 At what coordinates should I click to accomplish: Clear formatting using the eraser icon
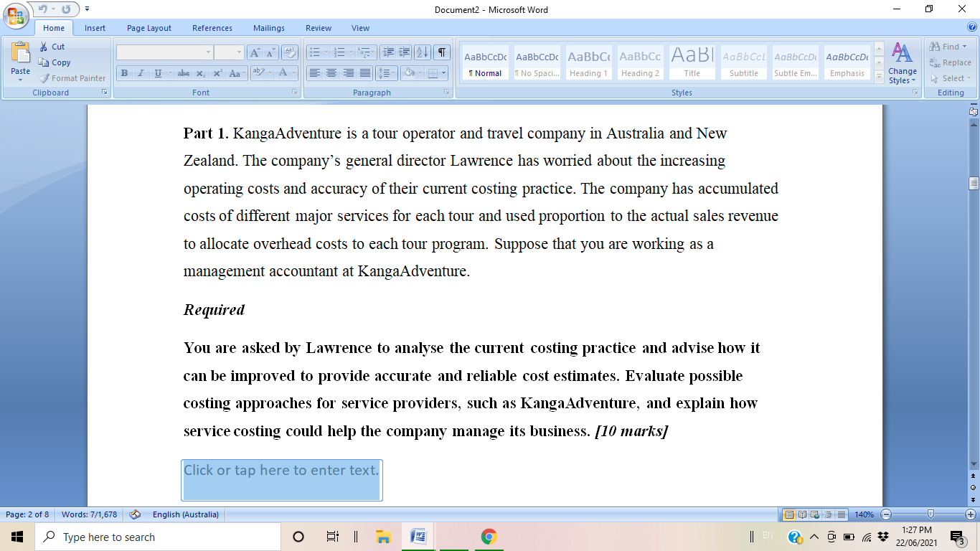290,52
